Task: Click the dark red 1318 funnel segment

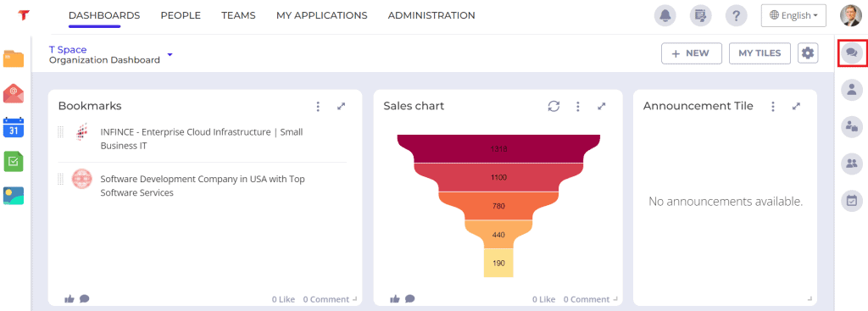Action: point(498,149)
